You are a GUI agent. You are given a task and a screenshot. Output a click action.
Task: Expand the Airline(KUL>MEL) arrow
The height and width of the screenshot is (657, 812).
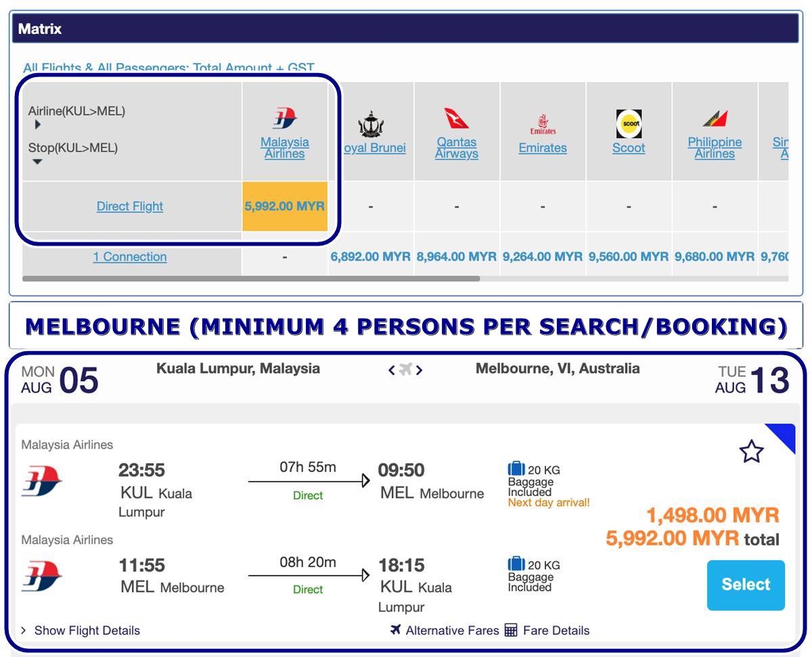[x=38, y=124]
